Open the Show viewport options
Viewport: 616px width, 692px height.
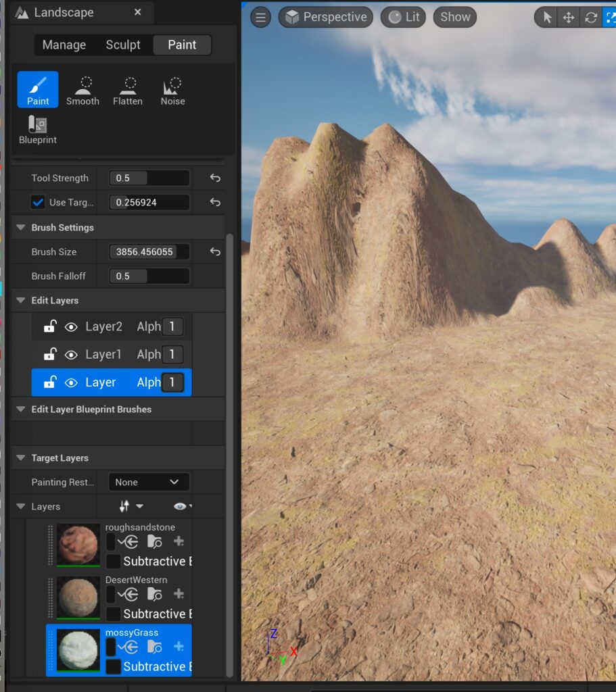point(455,18)
